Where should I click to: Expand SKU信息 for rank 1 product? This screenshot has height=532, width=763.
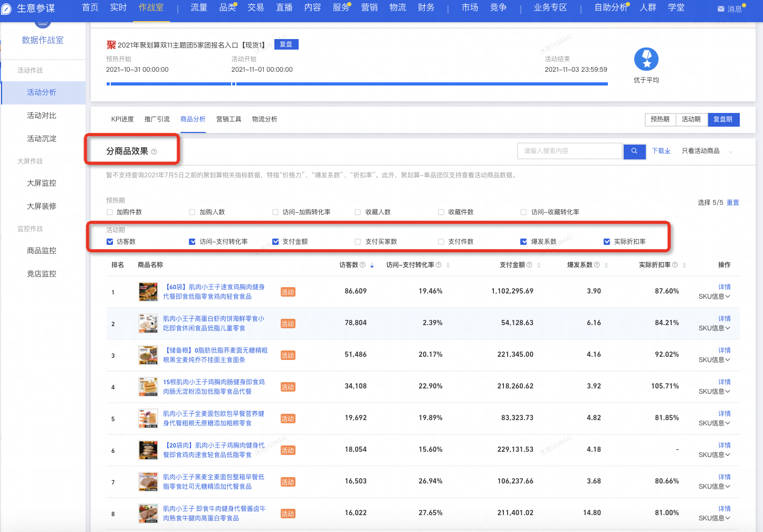714,297
